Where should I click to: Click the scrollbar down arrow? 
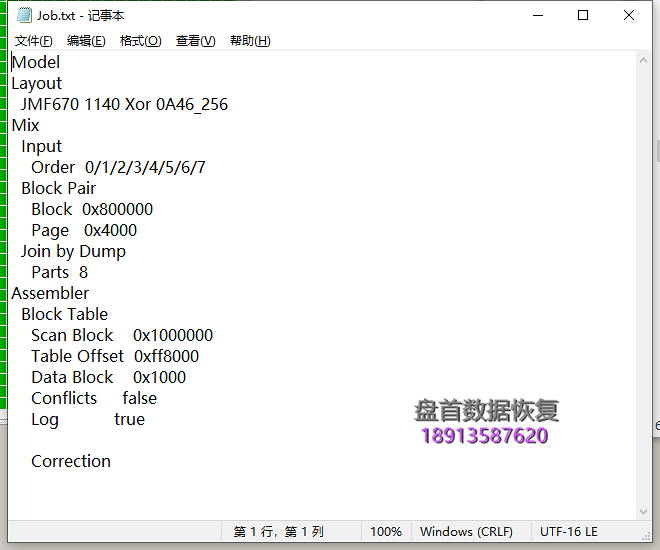pos(643,512)
